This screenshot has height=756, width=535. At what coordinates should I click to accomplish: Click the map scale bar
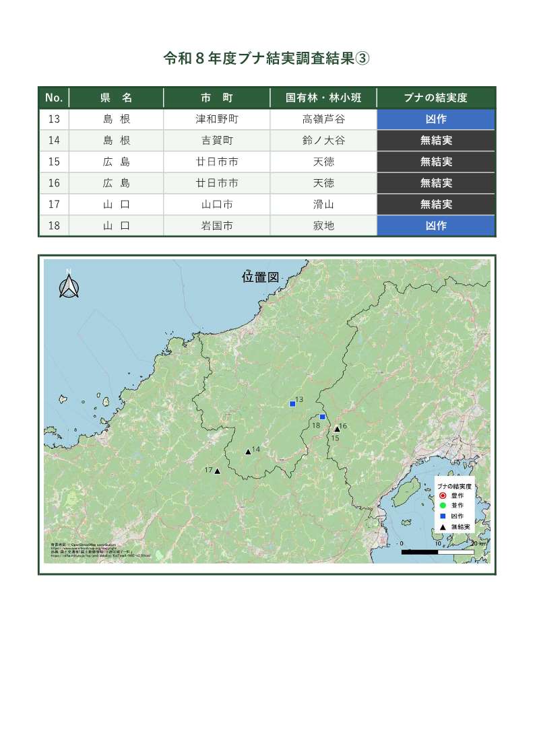[x=437, y=552]
